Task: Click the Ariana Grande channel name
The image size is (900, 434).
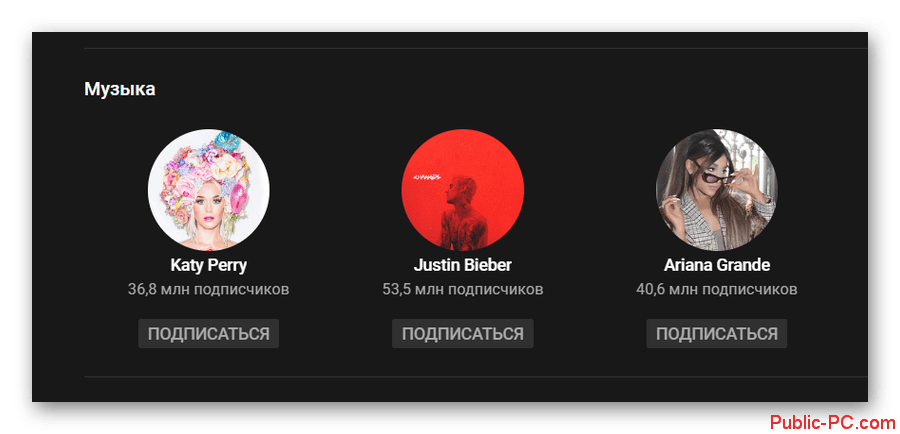Action: point(717,265)
